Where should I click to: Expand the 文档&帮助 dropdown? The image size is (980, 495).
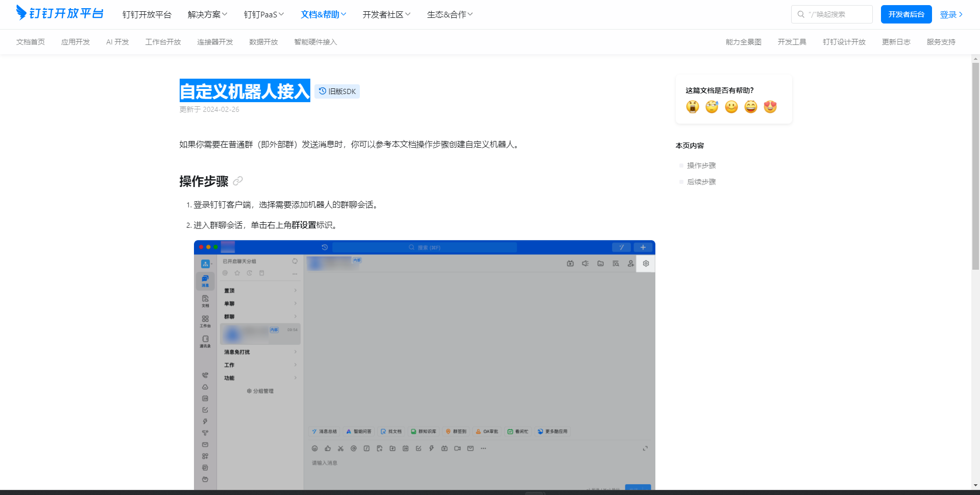(324, 14)
